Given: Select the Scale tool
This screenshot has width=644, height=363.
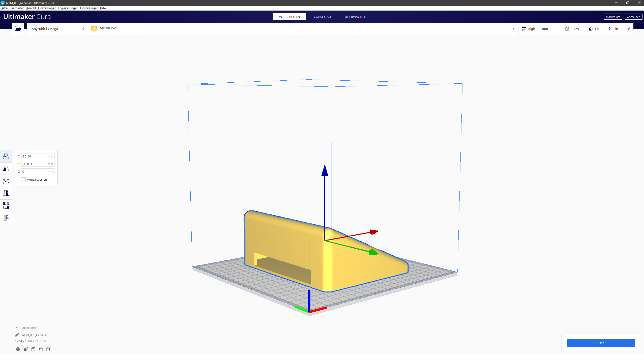Looking at the screenshot, I should 6,169.
